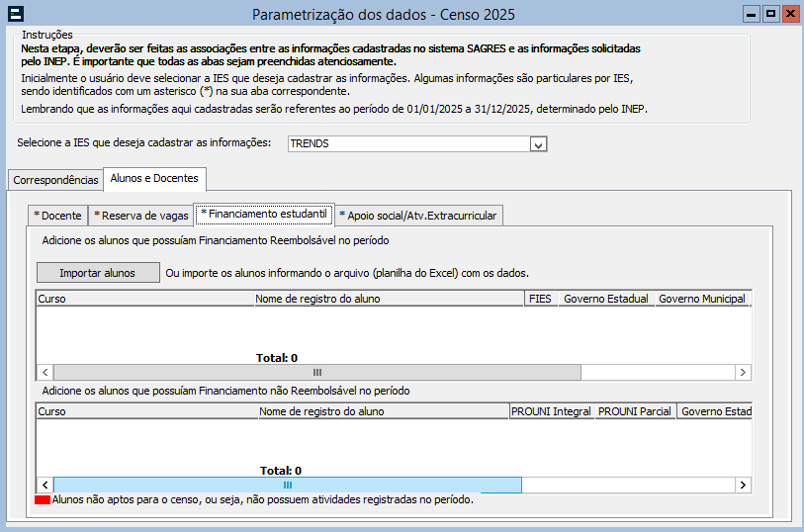Select the Alunos e Docentes tab
Viewport: 804px width, 532px height.
pyautogui.click(x=154, y=178)
